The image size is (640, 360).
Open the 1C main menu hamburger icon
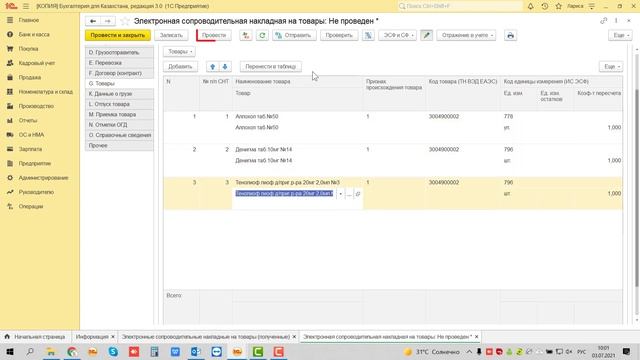(x=26, y=6)
